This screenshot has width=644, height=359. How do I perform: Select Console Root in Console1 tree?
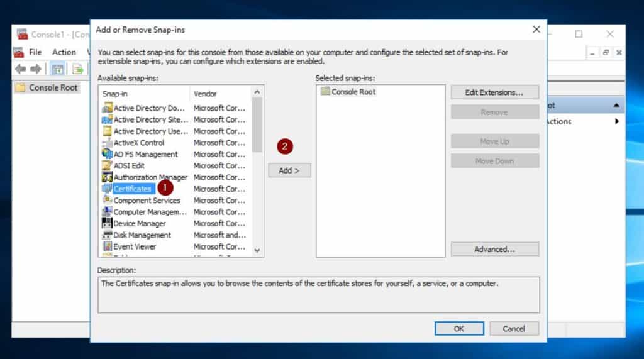53,87
